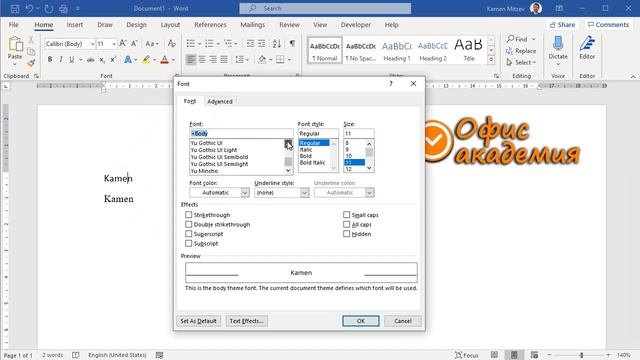Open the File menu

pos(13,24)
